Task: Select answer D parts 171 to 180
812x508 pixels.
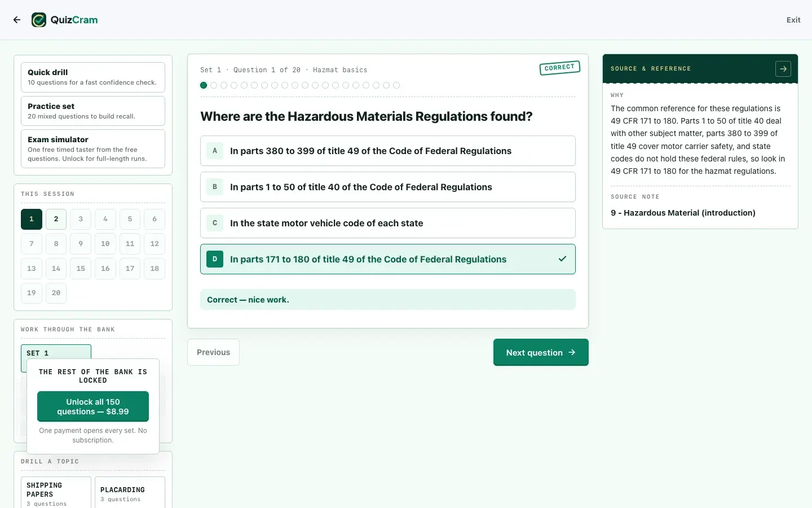Action: pyautogui.click(x=388, y=259)
